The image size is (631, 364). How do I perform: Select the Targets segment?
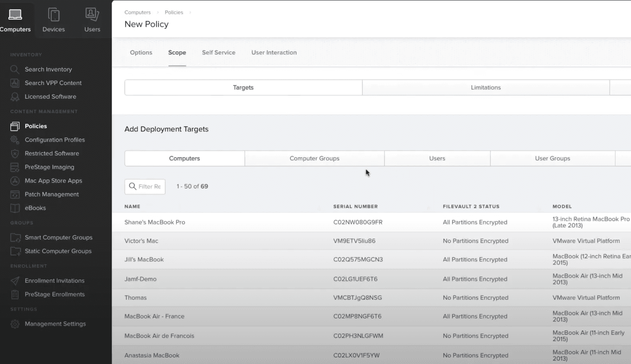coord(243,87)
